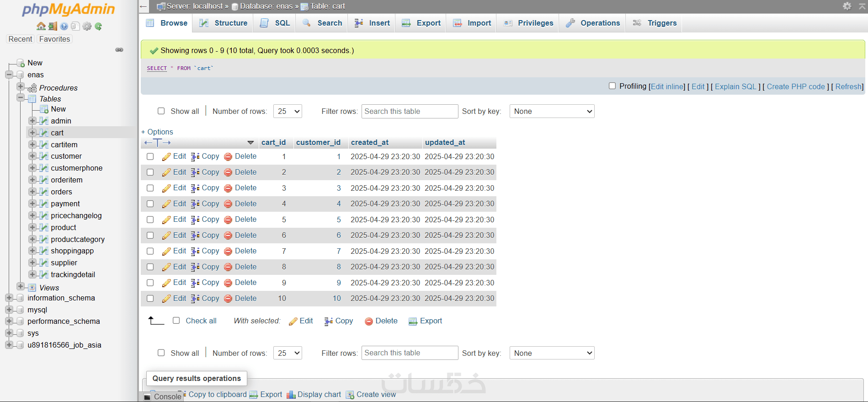Open the bottom Number of rows dropdown
The image size is (868, 402).
click(x=288, y=353)
